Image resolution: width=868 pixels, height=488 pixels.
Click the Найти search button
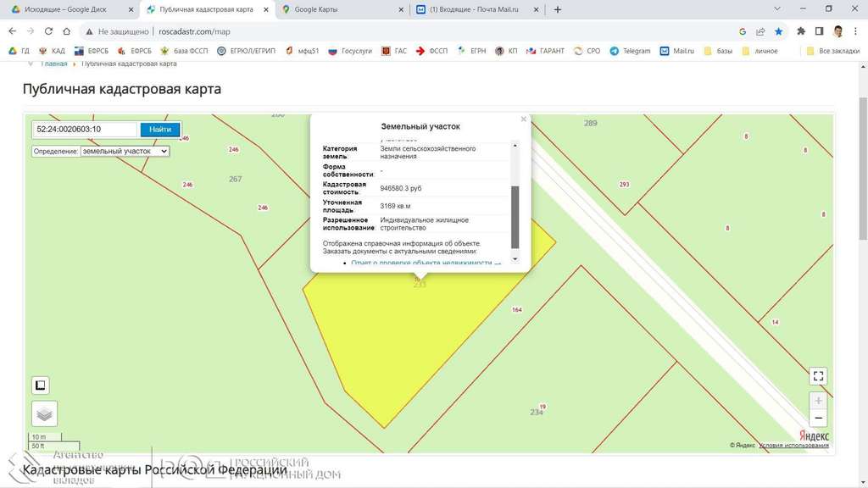point(160,130)
